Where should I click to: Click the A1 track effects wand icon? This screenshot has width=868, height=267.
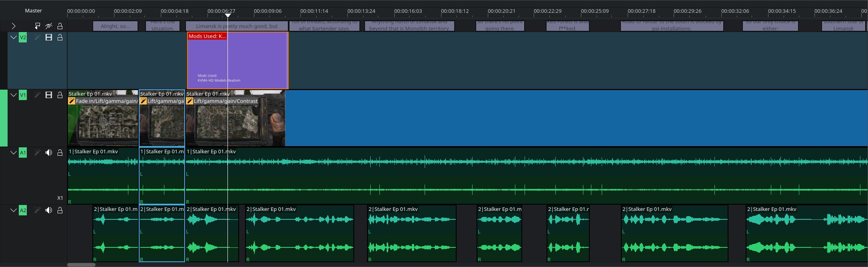pyautogui.click(x=37, y=153)
